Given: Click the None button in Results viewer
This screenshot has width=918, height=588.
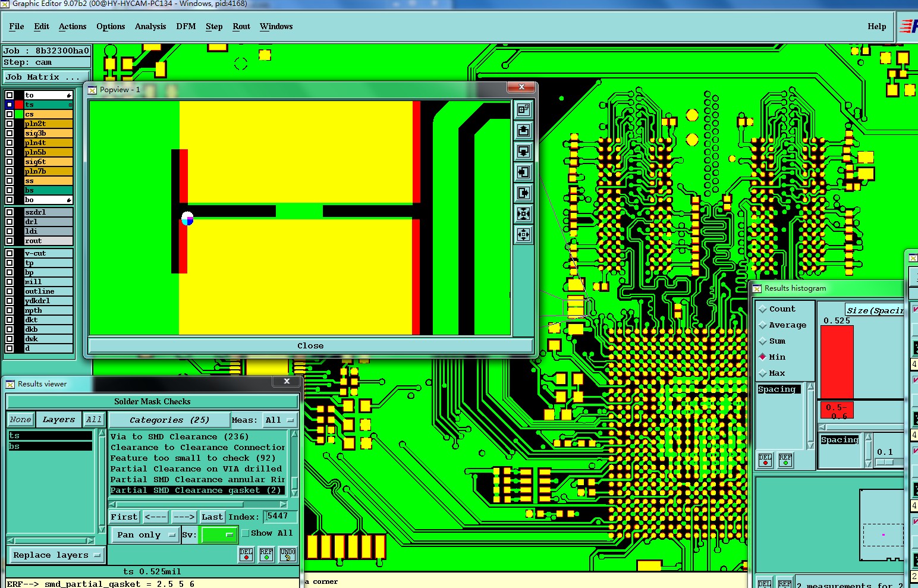Looking at the screenshot, I should pyautogui.click(x=20, y=419).
